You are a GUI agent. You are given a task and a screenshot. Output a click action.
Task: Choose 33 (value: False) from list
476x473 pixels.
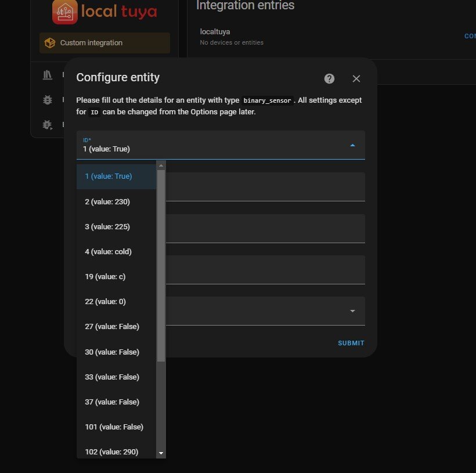[116, 377]
